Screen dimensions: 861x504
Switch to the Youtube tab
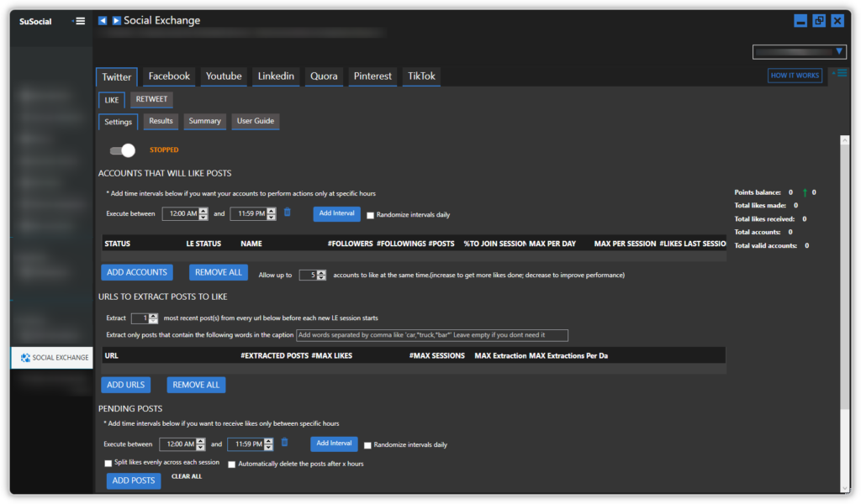point(224,76)
